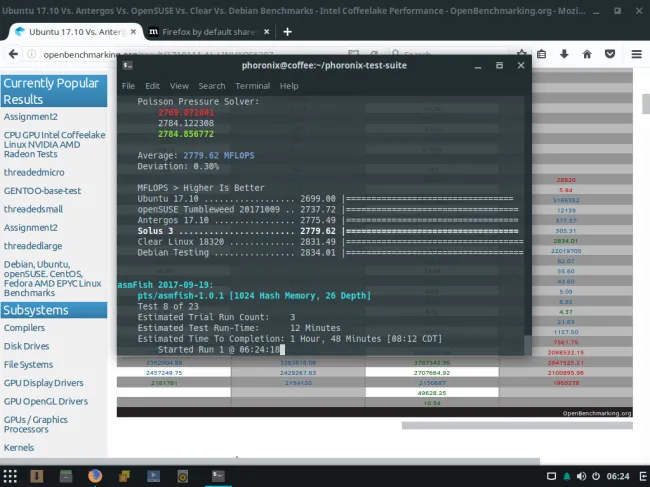
Task: Click 'Currently Popular Results' heading
Action: point(54,91)
